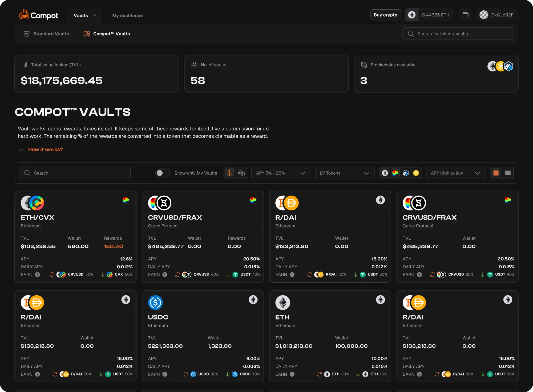
Task: Select the Ethereum network filter icon
Action: pyautogui.click(x=385, y=173)
